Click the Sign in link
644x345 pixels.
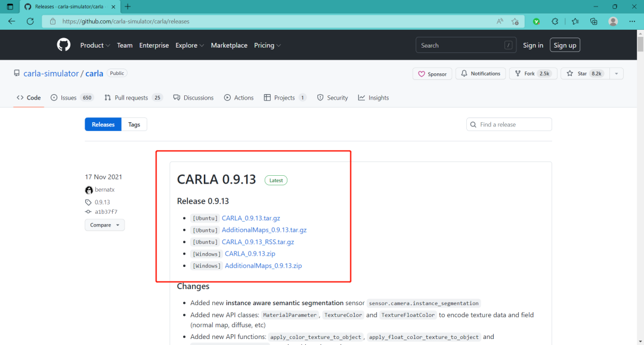532,45
